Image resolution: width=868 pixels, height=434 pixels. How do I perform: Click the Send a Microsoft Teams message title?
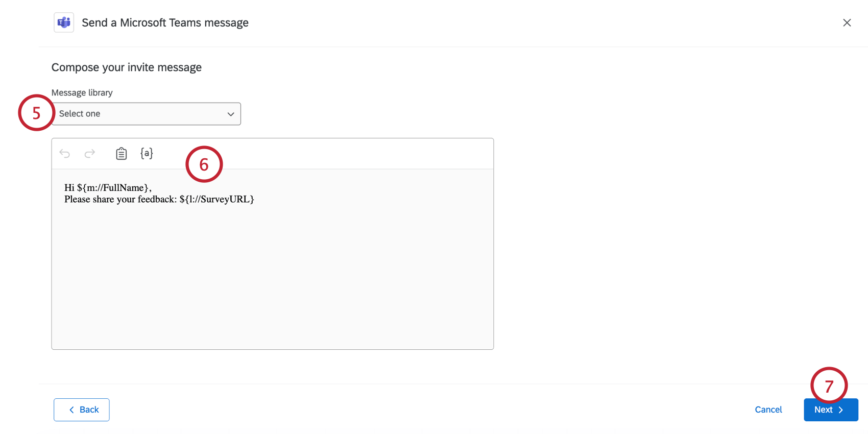coord(165,22)
